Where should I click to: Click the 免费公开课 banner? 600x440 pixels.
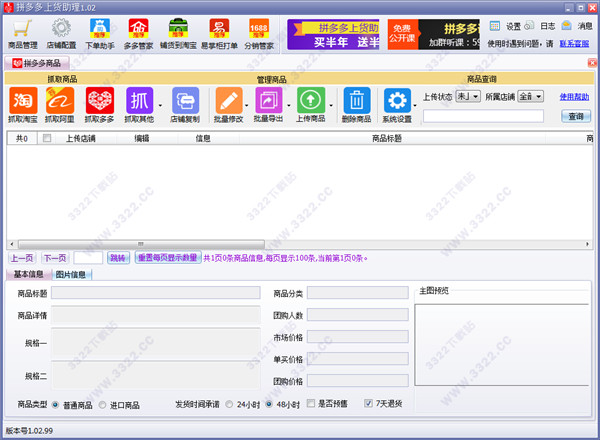pos(434,34)
